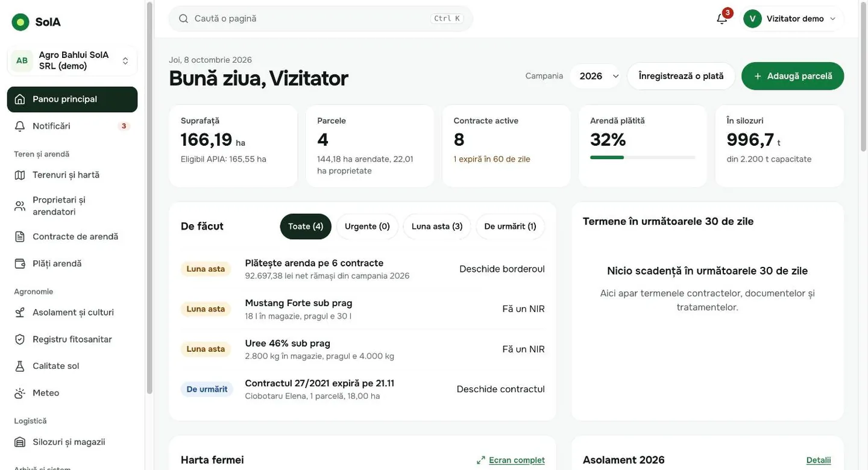This screenshot has width=868, height=470.
Task: Click the Ecran complet expand icon
Action: tap(481, 460)
